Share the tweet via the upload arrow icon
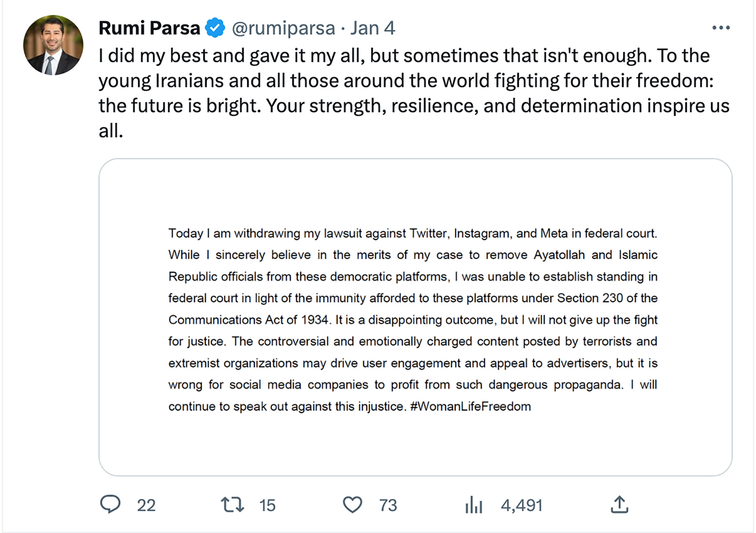The image size is (756, 533). (x=619, y=504)
